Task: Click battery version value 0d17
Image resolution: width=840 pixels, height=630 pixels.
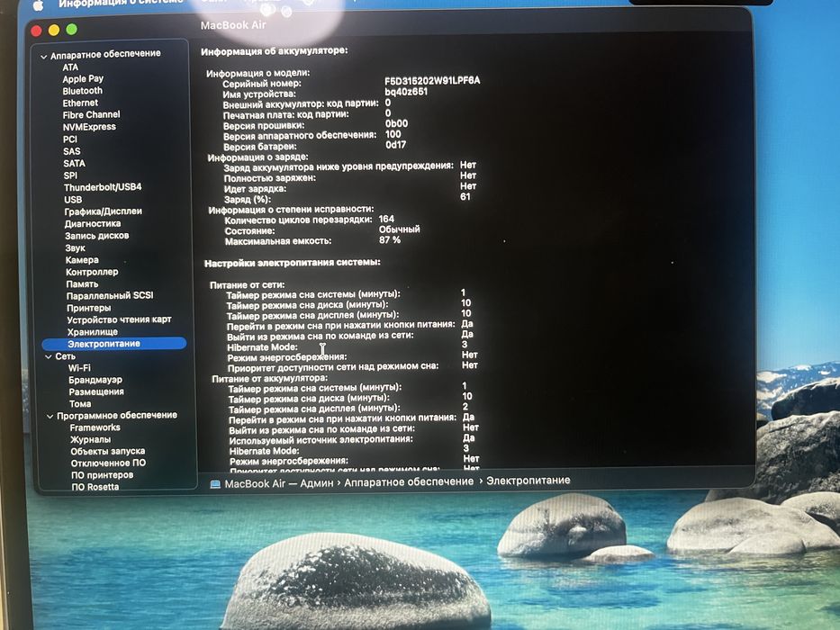Action: click(x=396, y=145)
